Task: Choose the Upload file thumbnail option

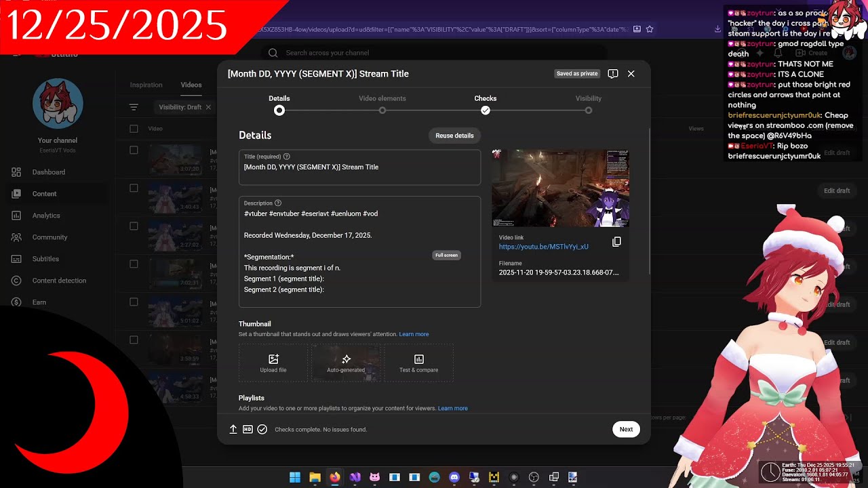Action: click(x=273, y=363)
